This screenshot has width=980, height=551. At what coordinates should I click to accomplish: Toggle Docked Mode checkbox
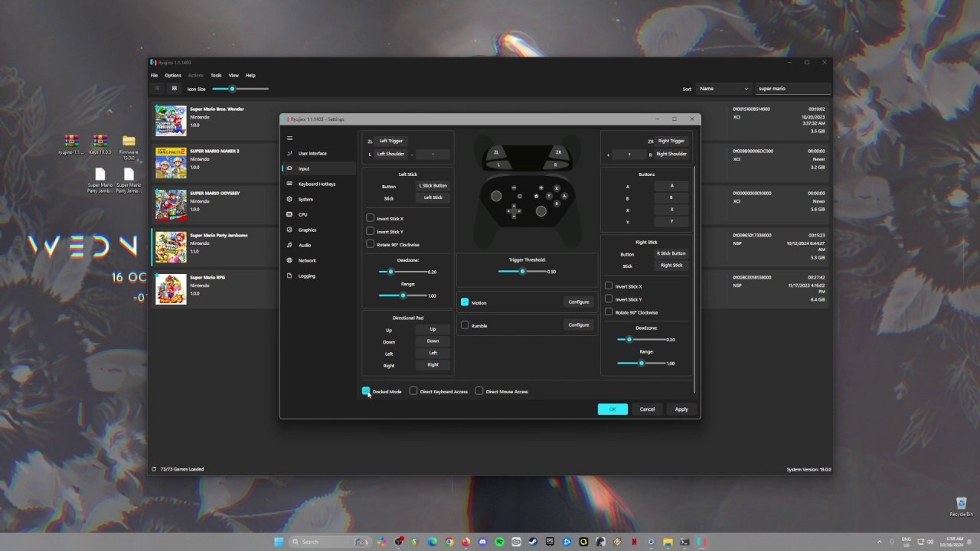pos(366,391)
